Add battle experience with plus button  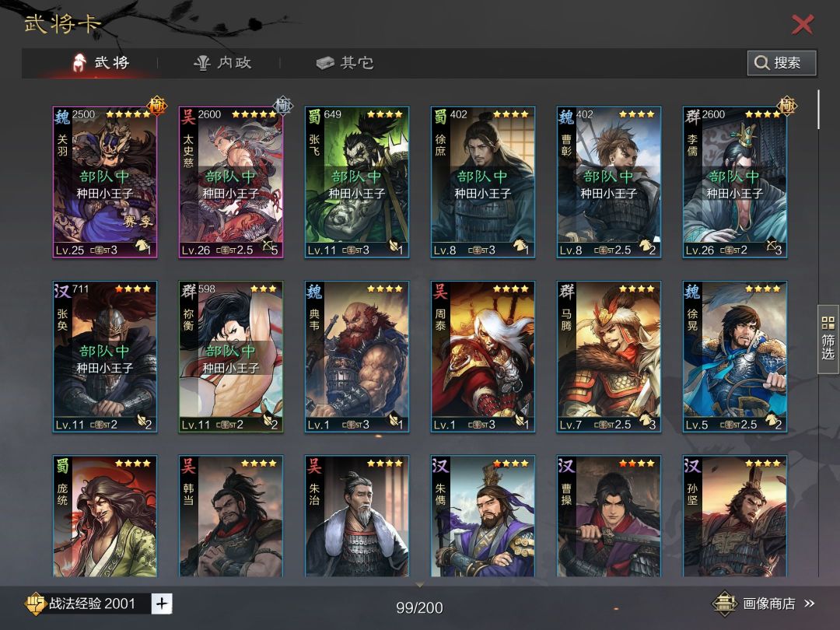162,604
